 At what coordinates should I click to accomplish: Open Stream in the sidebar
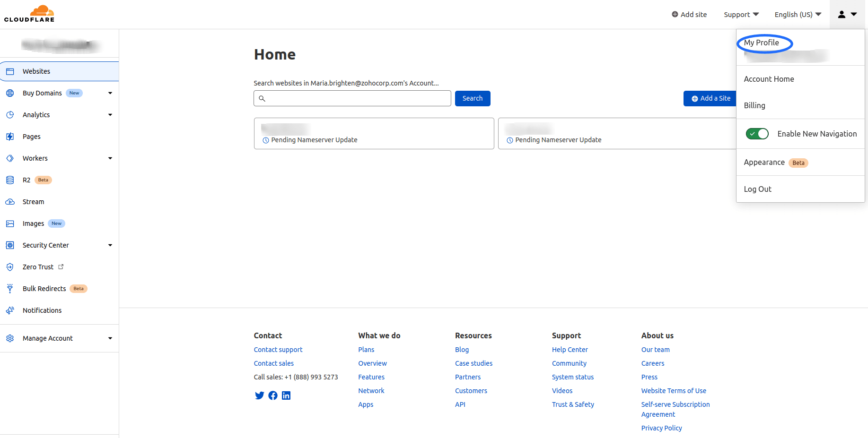[x=33, y=202]
